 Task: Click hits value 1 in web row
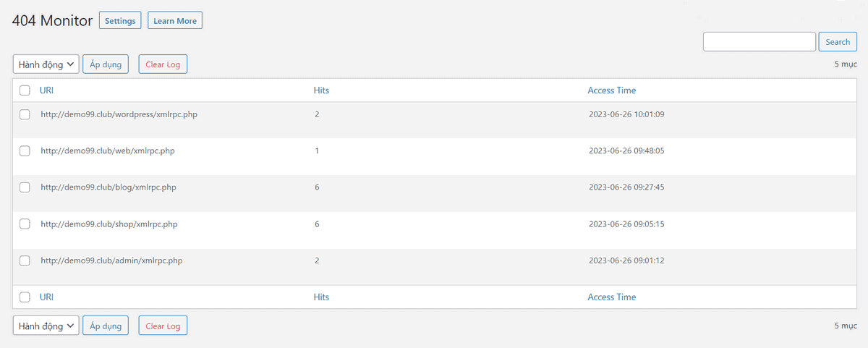click(x=318, y=150)
